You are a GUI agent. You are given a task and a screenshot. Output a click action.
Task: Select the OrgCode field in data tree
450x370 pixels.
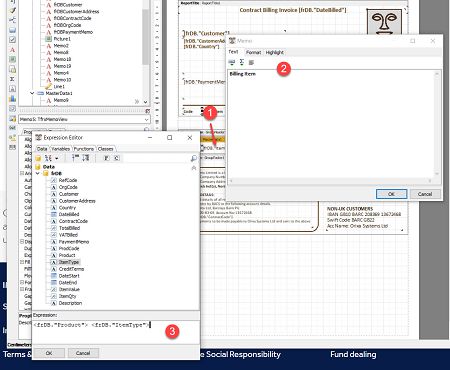tap(68, 187)
